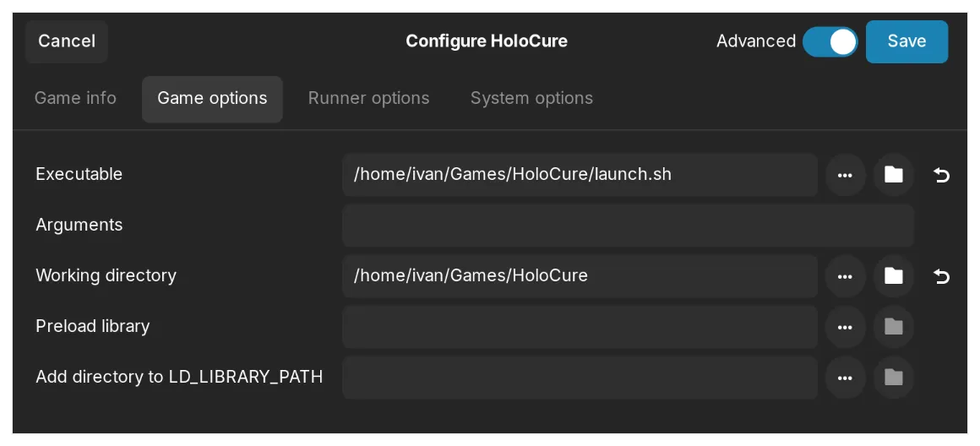The image size is (980, 446).
Task: Click the Working directory ellipsis options icon
Action: (845, 276)
